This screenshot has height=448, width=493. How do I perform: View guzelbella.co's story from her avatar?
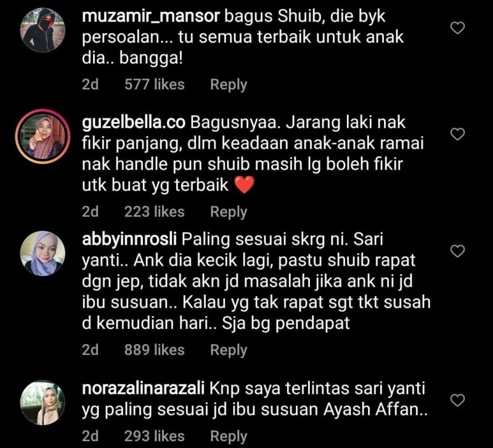[43, 136]
